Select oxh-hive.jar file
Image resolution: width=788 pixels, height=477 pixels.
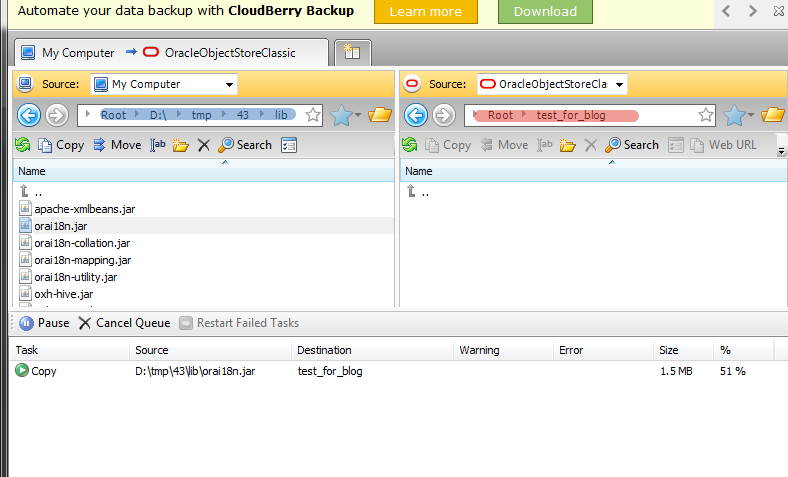tap(56, 294)
